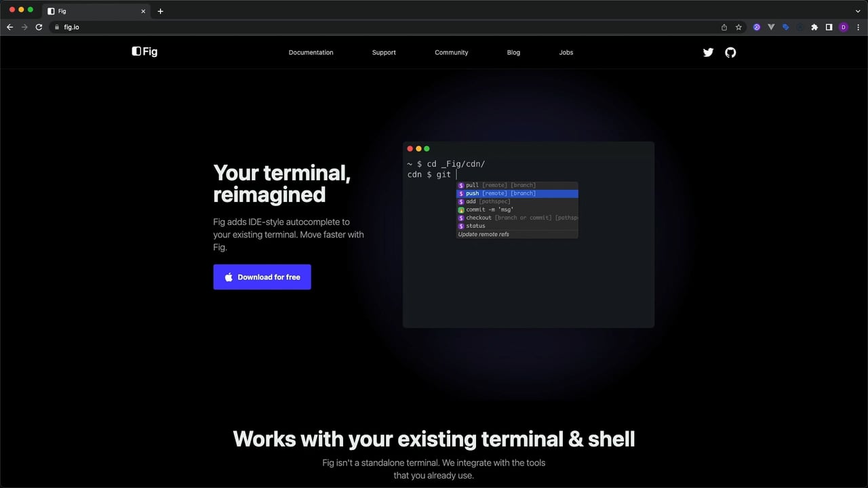Go back using the browser back arrow
Image resolution: width=868 pixels, height=488 pixels.
pos(9,27)
